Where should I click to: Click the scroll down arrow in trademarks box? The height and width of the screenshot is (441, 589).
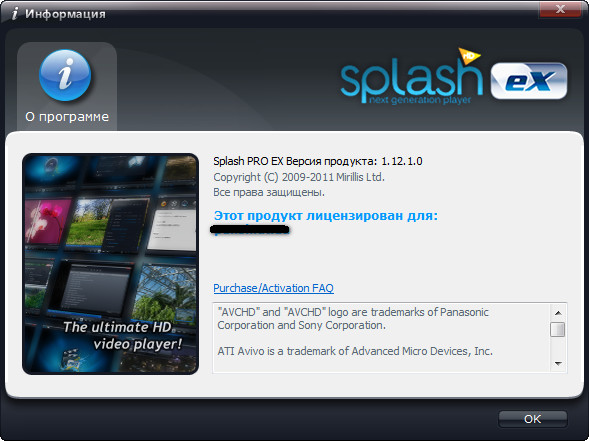[x=558, y=363]
